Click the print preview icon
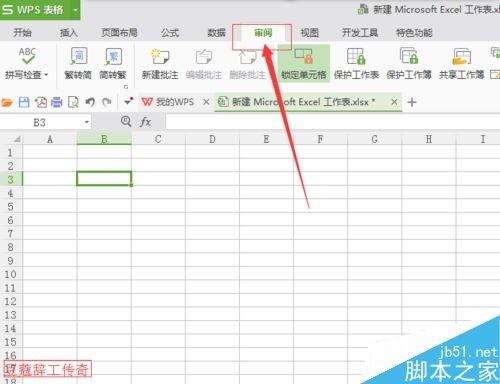This screenshot has width=500, height=384. 73,102
